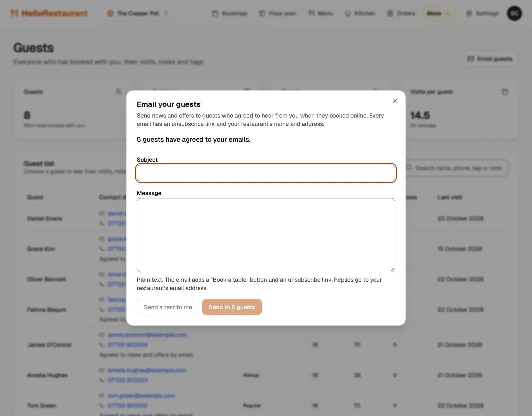Click the Last visit column header
The height and width of the screenshot is (416, 532).
point(450,197)
